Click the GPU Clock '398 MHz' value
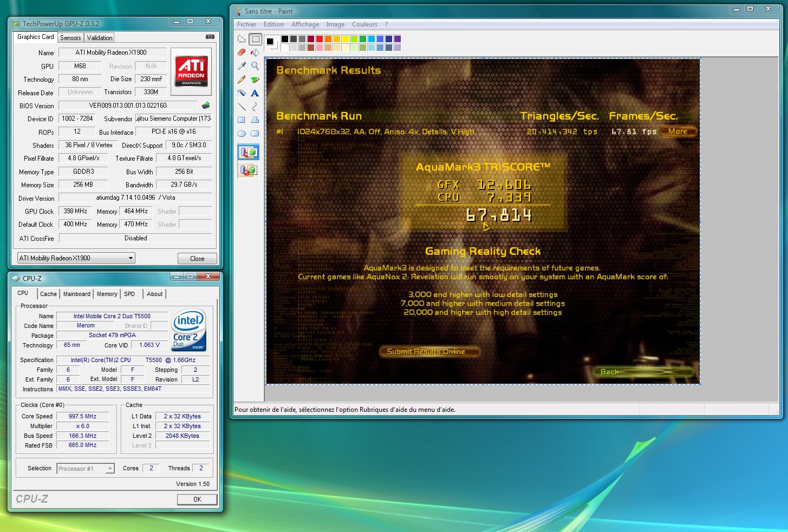Viewport: 788px width, 532px height. [x=75, y=211]
